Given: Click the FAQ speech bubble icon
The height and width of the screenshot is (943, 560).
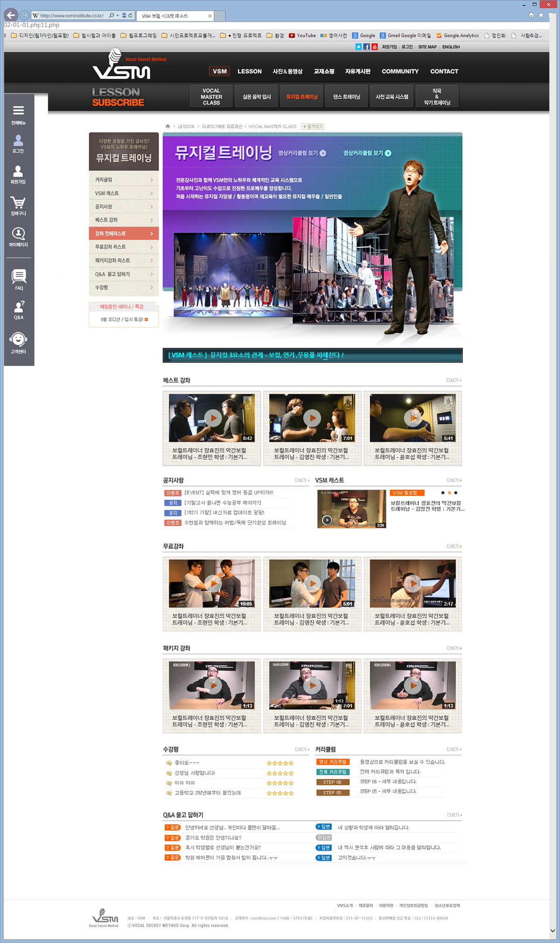Looking at the screenshot, I should pos(19,276).
